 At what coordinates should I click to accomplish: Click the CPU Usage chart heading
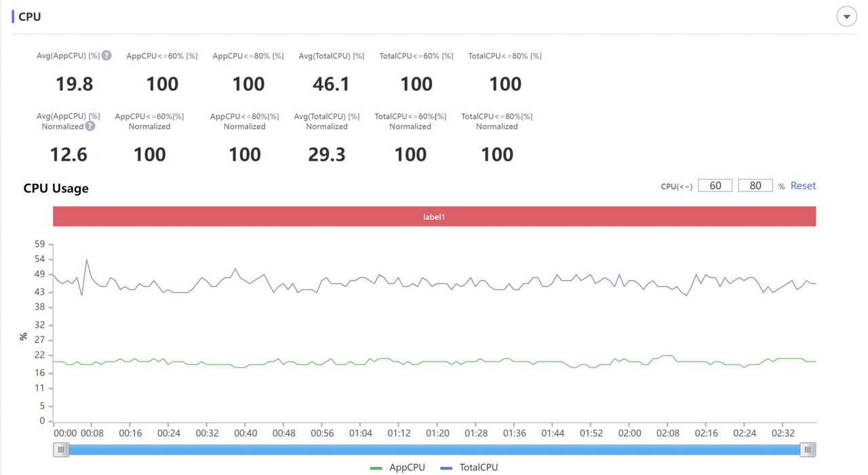[x=56, y=189]
